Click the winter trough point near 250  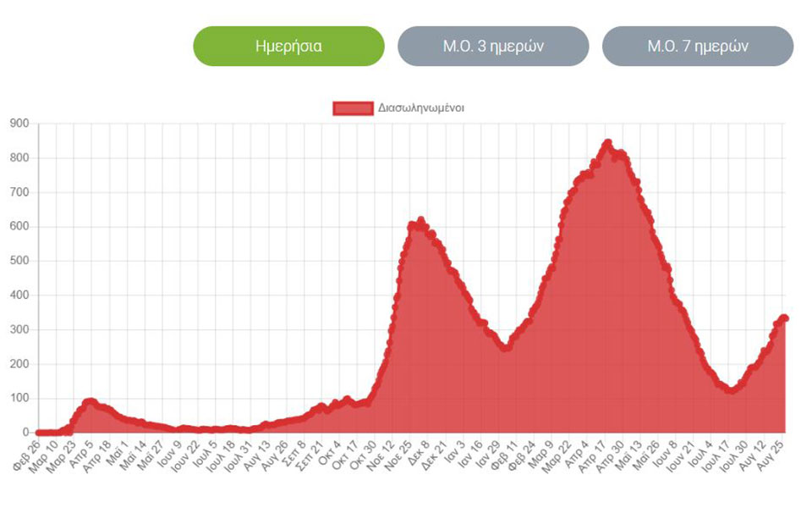pyautogui.click(x=505, y=347)
